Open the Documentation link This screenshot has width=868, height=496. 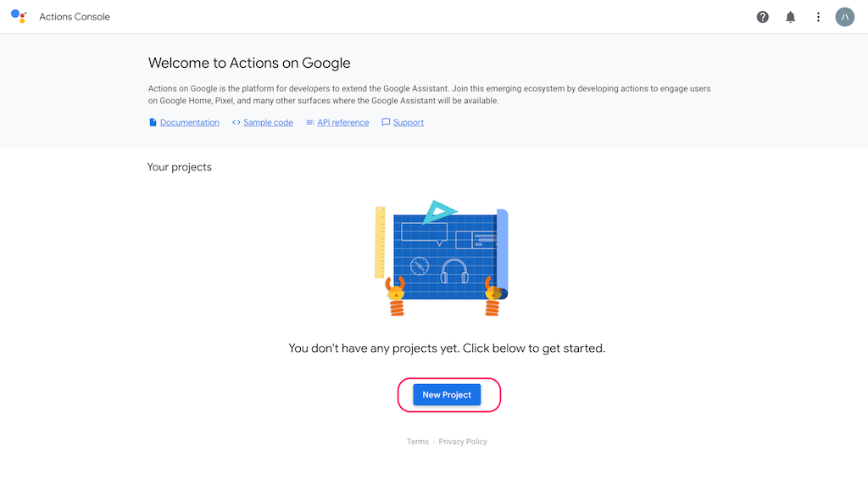[x=190, y=122]
